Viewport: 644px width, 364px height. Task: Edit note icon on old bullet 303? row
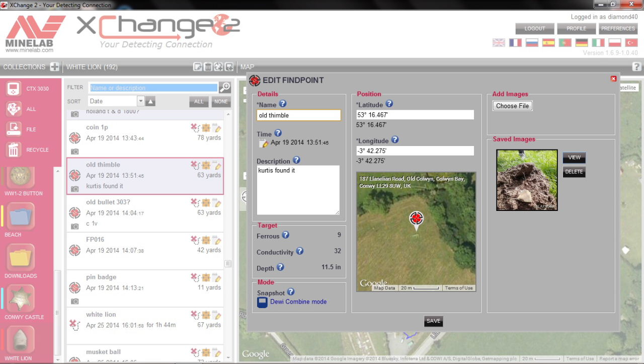pos(217,203)
